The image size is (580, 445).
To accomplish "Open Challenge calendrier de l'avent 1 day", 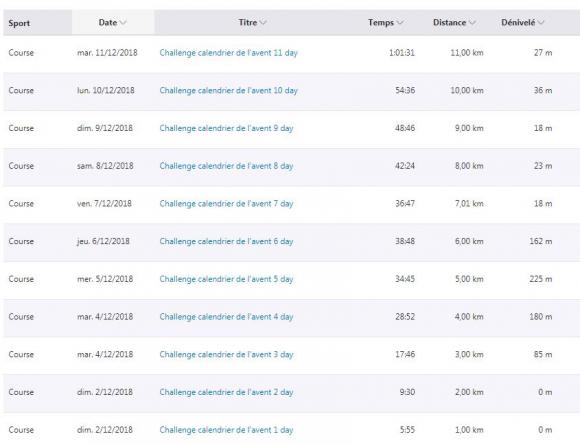I will point(226,430).
